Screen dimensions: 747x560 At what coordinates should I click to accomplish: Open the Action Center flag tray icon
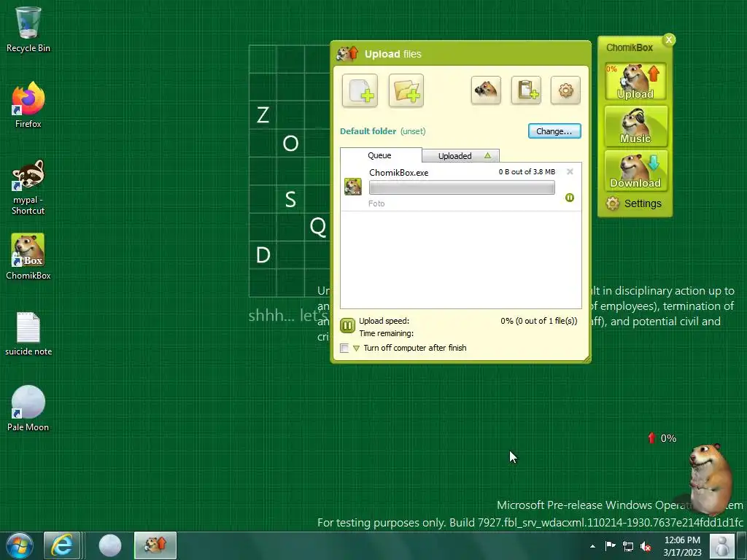pyautogui.click(x=610, y=546)
